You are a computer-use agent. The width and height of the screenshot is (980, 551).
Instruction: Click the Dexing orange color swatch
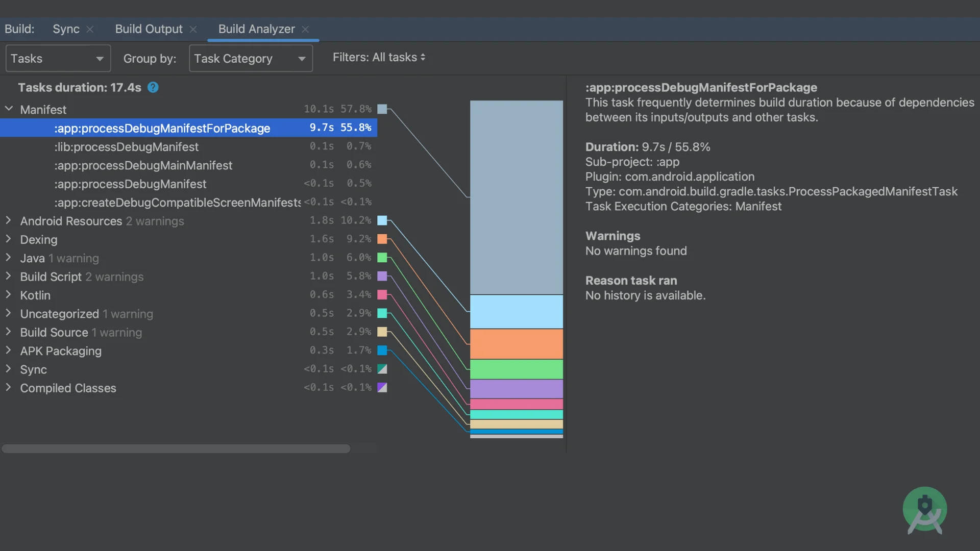pos(382,239)
